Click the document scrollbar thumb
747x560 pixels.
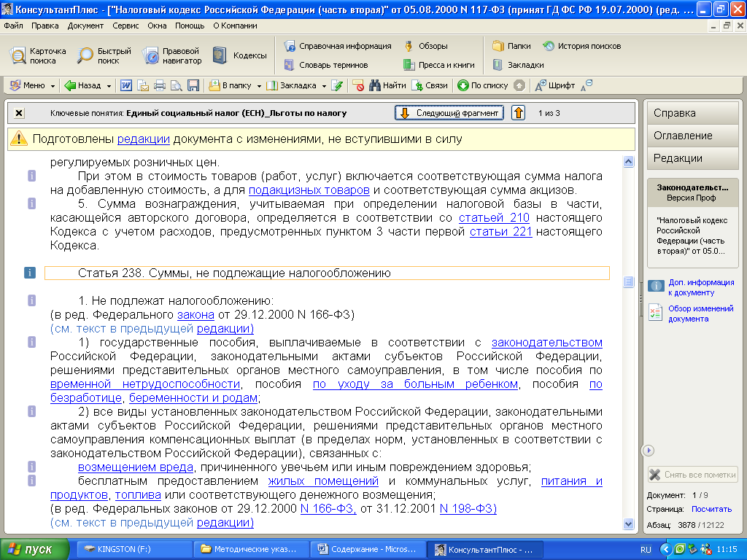point(628,282)
